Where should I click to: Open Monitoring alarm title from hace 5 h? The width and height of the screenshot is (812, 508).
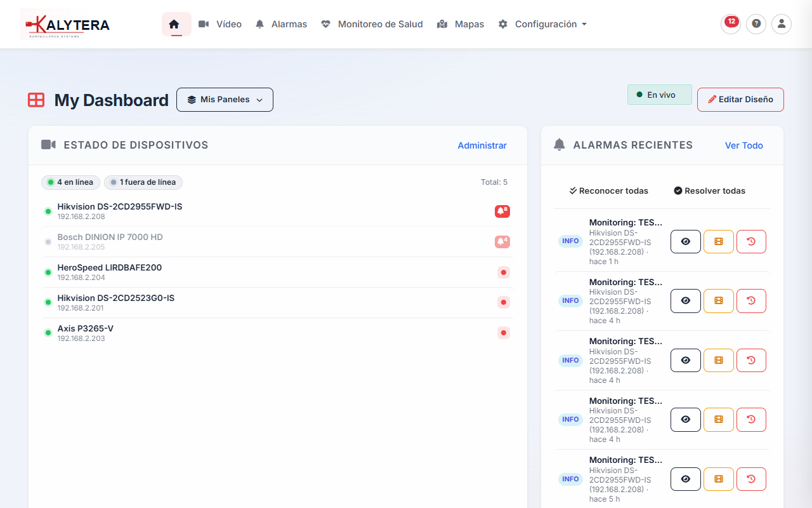625,460
